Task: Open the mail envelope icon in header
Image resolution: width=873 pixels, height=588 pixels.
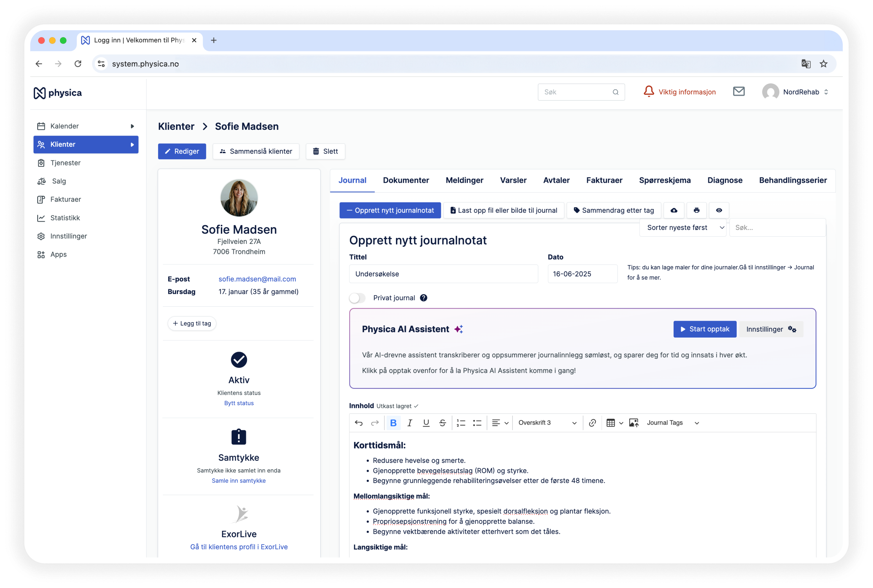Action: [x=739, y=91]
